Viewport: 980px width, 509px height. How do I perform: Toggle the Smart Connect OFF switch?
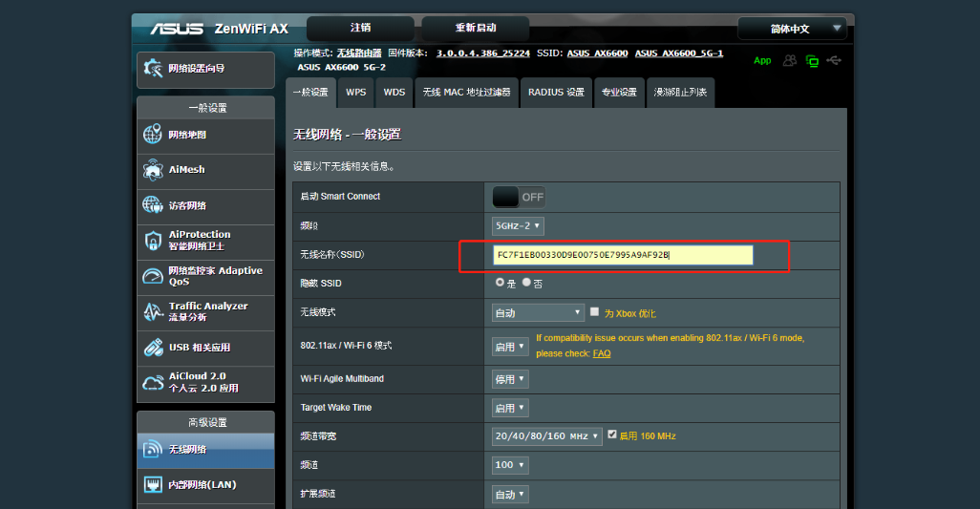tap(518, 197)
